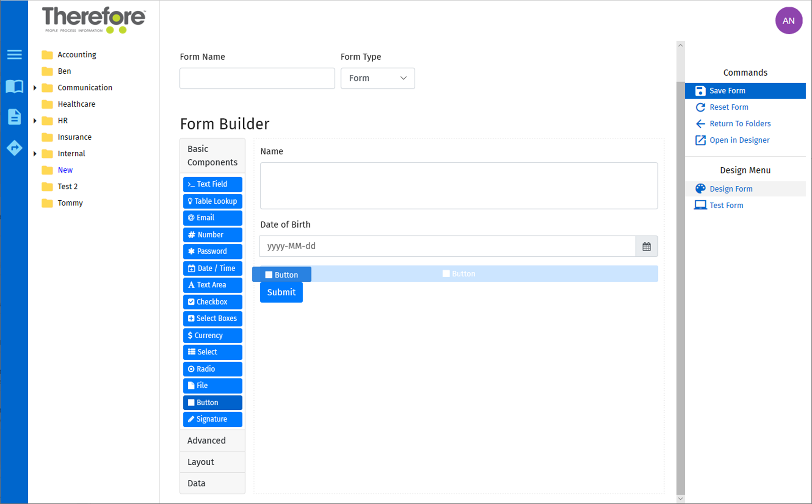This screenshot has height=504, width=812.
Task: Click the Signature component
Action: tap(212, 419)
